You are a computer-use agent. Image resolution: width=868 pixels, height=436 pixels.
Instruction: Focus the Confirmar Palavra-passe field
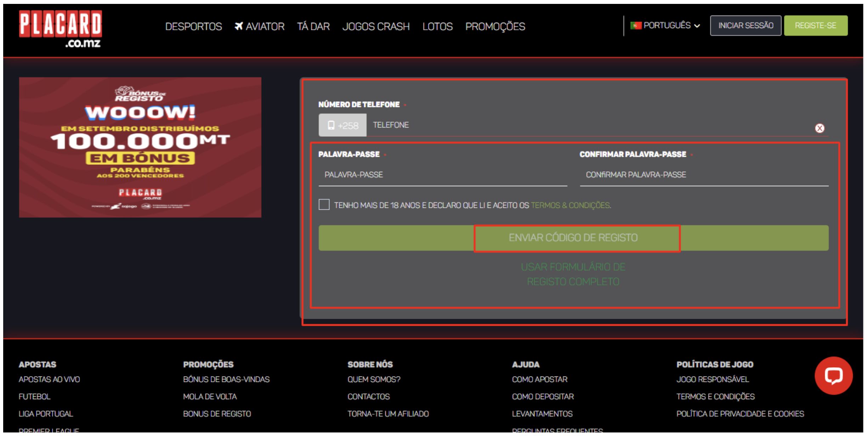(704, 175)
